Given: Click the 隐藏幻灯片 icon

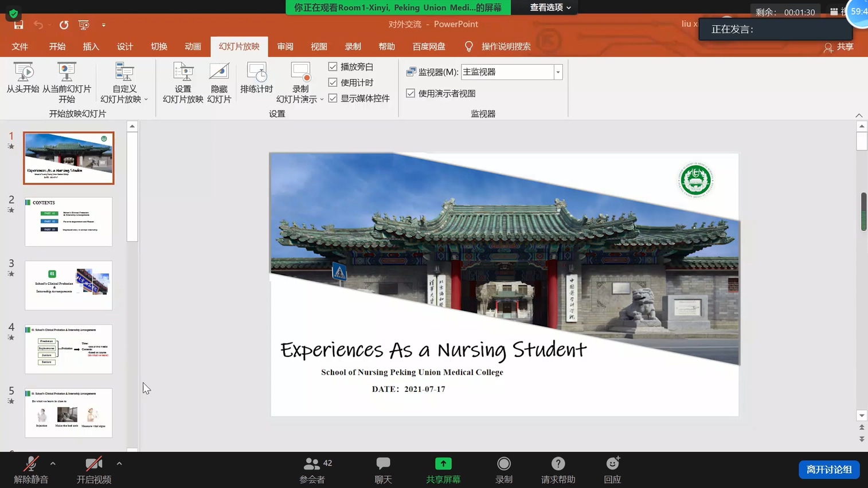Looking at the screenshot, I should point(219,73).
